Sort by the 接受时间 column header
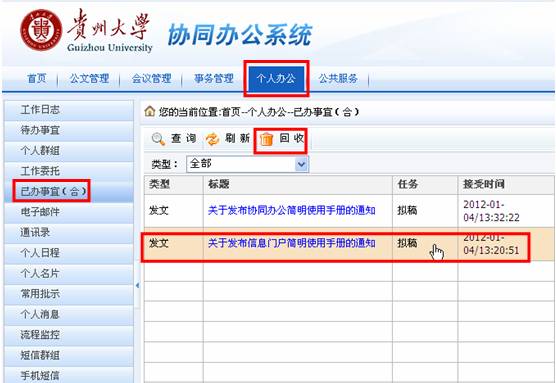 (x=506, y=184)
